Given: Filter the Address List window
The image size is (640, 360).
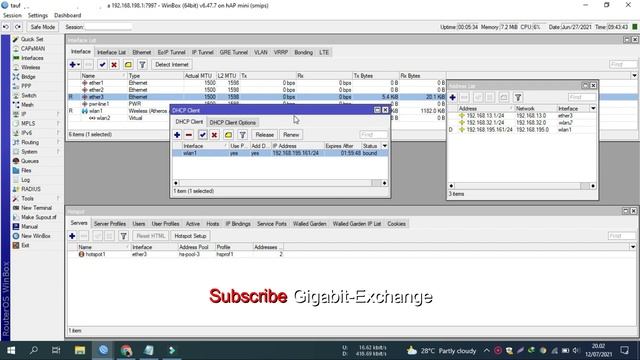Looking at the screenshot, I should [x=518, y=97].
